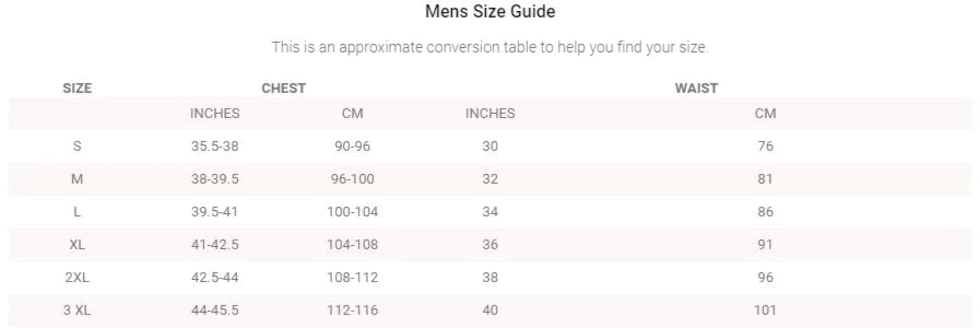This screenshot has width=980, height=328.
Task: Click waist cm value 101
Action: coord(765,310)
